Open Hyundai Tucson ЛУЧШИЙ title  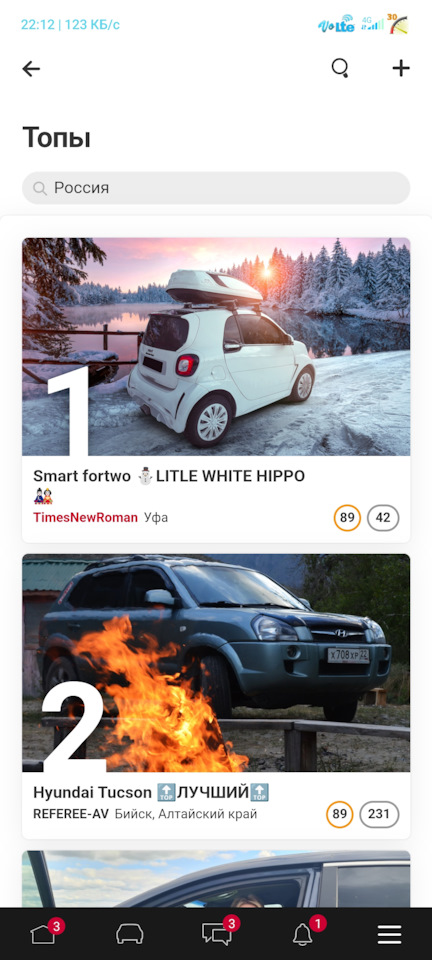pos(151,793)
